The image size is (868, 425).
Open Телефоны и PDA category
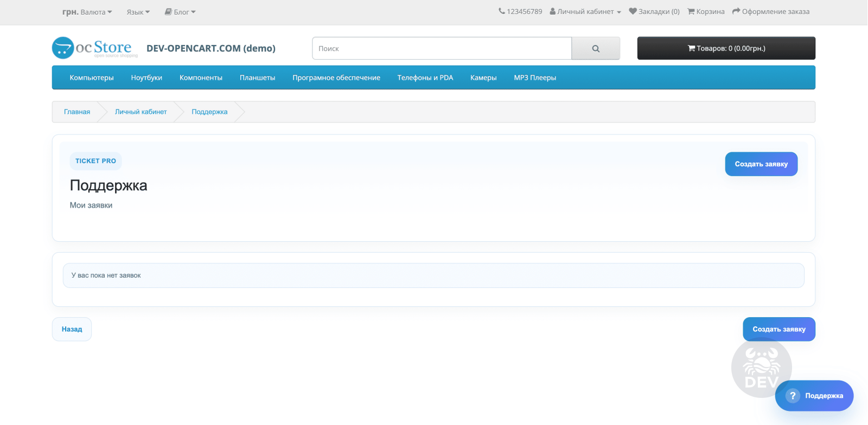click(425, 78)
